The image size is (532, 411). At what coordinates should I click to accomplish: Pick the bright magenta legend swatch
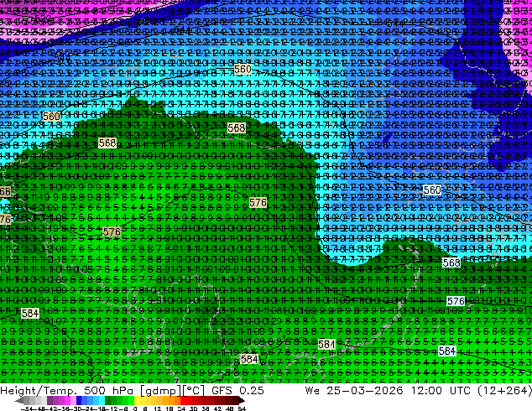coord(67,400)
